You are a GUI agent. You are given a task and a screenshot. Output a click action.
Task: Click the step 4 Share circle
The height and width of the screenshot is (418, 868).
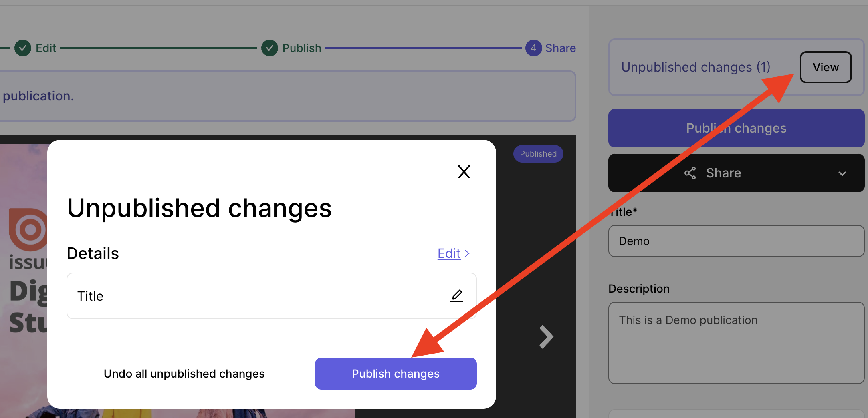[x=533, y=48]
